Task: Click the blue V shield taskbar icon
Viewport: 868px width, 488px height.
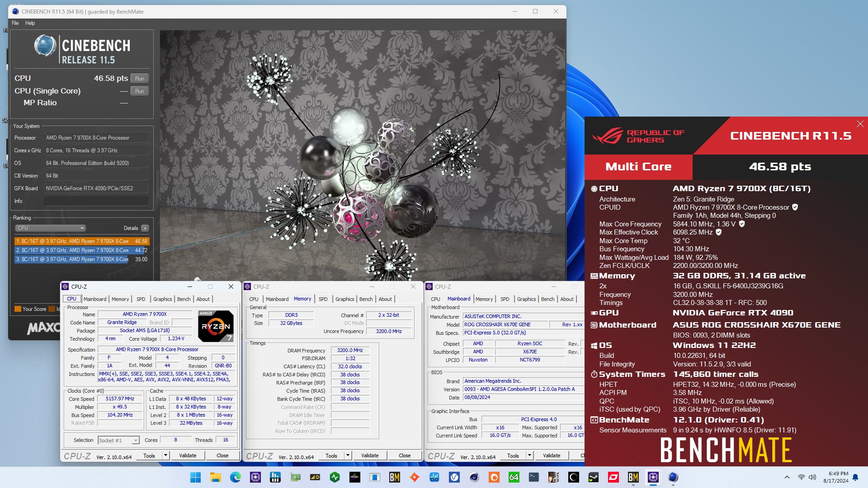Action: (x=454, y=477)
